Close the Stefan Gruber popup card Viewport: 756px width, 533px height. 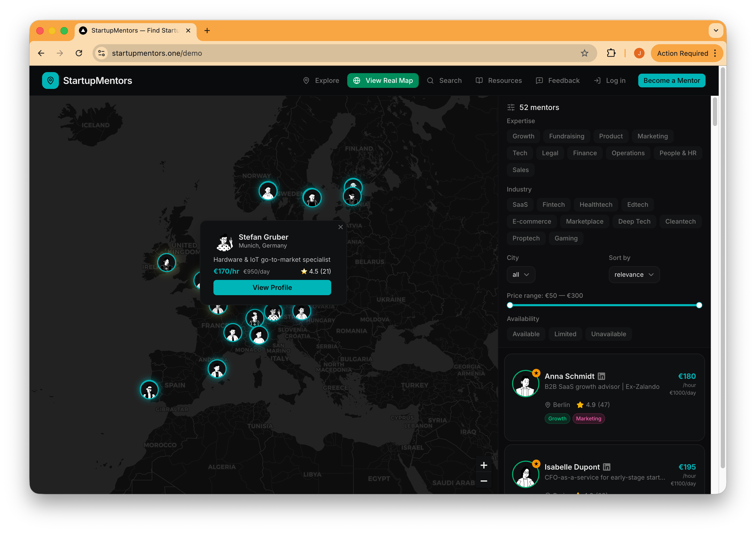click(340, 227)
